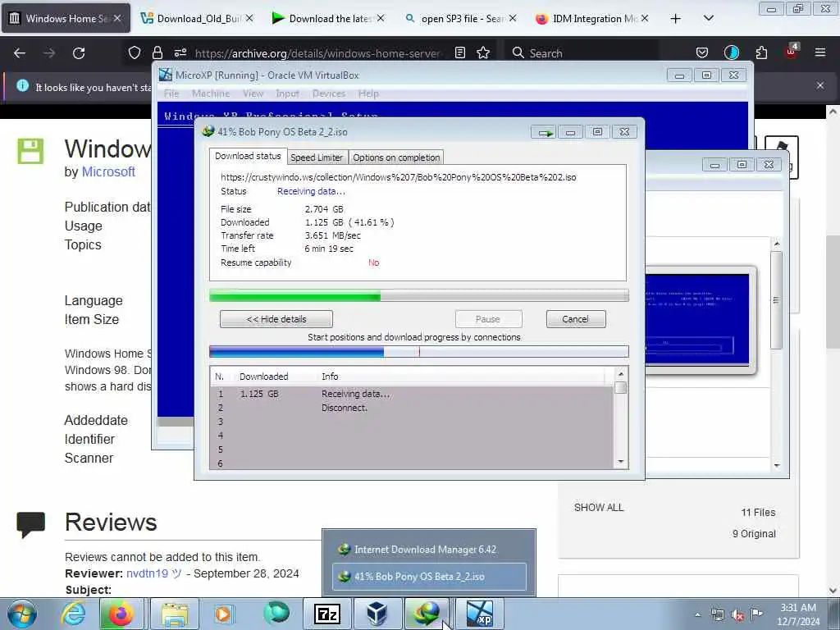The image size is (840, 630).
Task: Open the media player taskbar icon
Action: (x=223, y=614)
